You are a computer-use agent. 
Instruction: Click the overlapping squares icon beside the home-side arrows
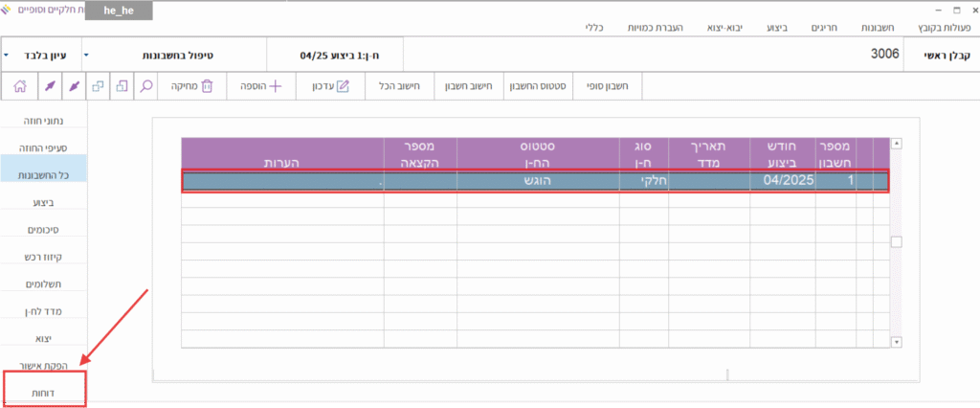tap(98, 86)
